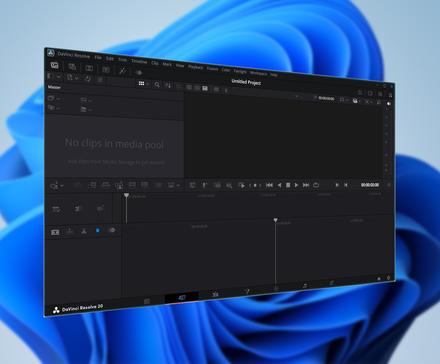The width and height of the screenshot is (440, 364).
Task: Click the Place On Top edit icon
Action: point(132,185)
